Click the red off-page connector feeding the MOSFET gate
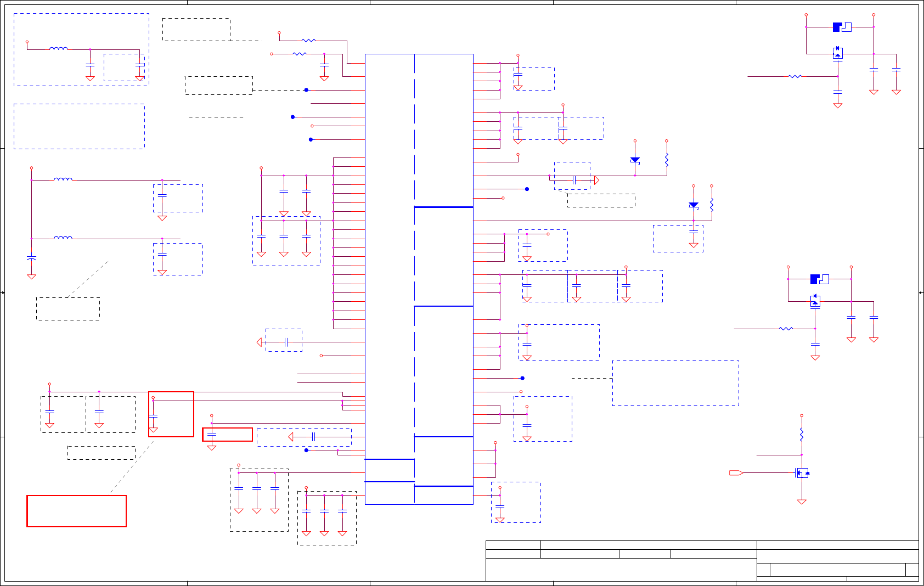Screen dimensions: 924x586 736,472
